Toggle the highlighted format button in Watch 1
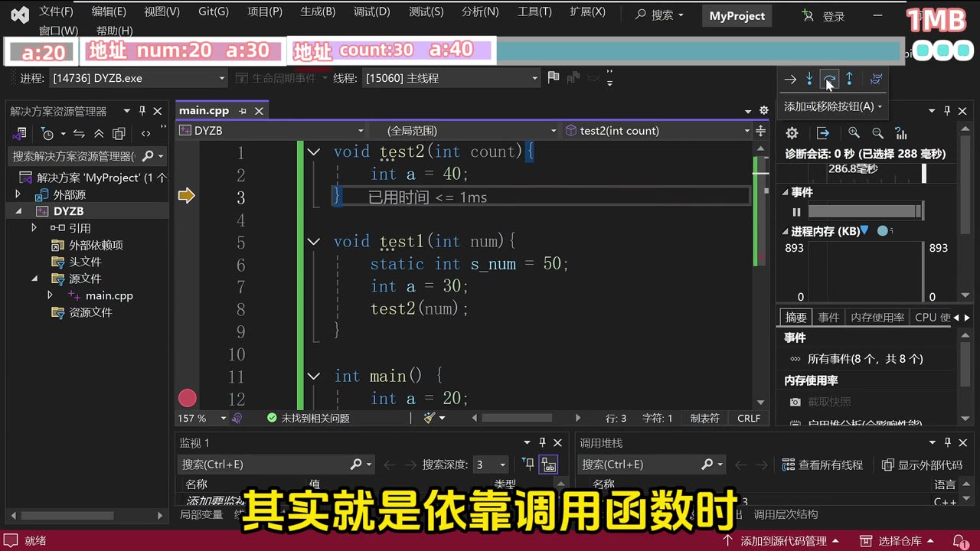This screenshot has width=980, height=551. click(x=548, y=465)
